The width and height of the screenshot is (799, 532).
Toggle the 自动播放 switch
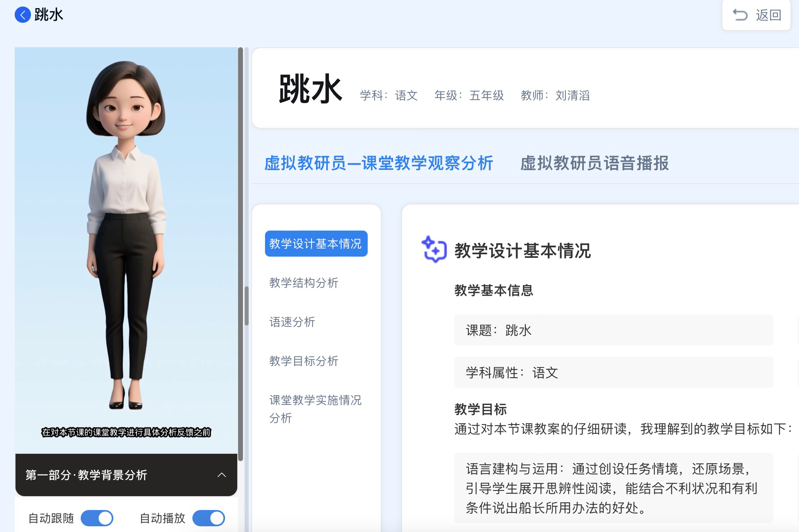click(x=208, y=518)
